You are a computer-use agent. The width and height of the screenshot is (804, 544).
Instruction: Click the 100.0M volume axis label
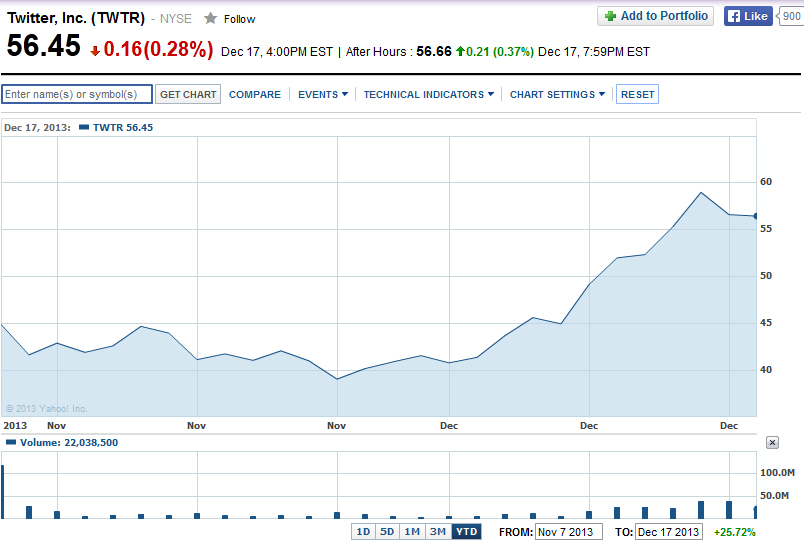pyautogui.click(x=777, y=472)
